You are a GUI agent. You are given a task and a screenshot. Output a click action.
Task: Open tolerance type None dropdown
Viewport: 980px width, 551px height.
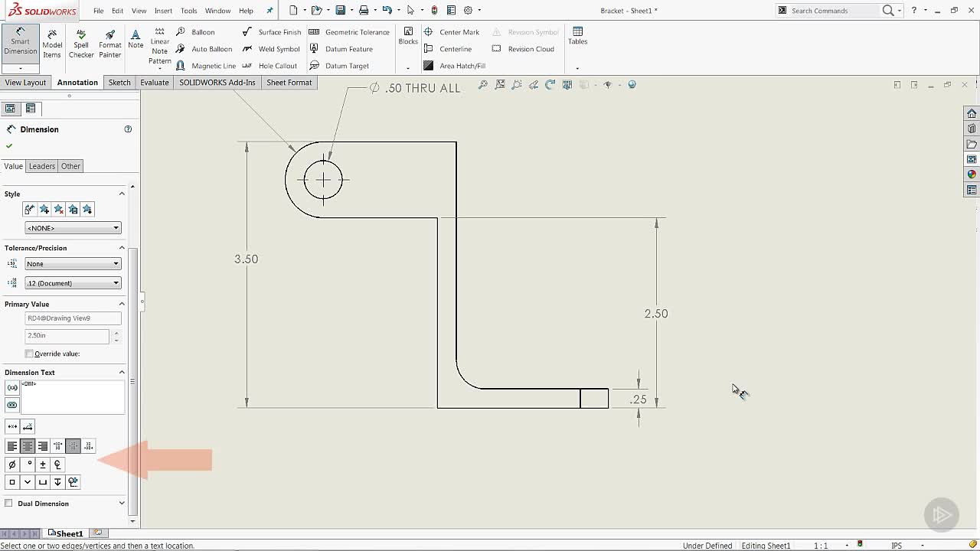pyautogui.click(x=73, y=264)
